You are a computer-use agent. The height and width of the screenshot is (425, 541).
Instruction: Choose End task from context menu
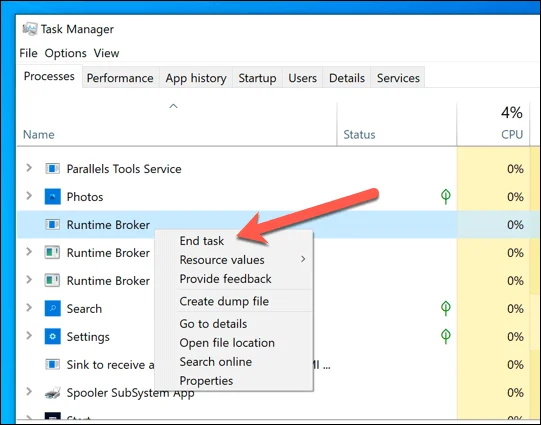[x=202, y=241]
